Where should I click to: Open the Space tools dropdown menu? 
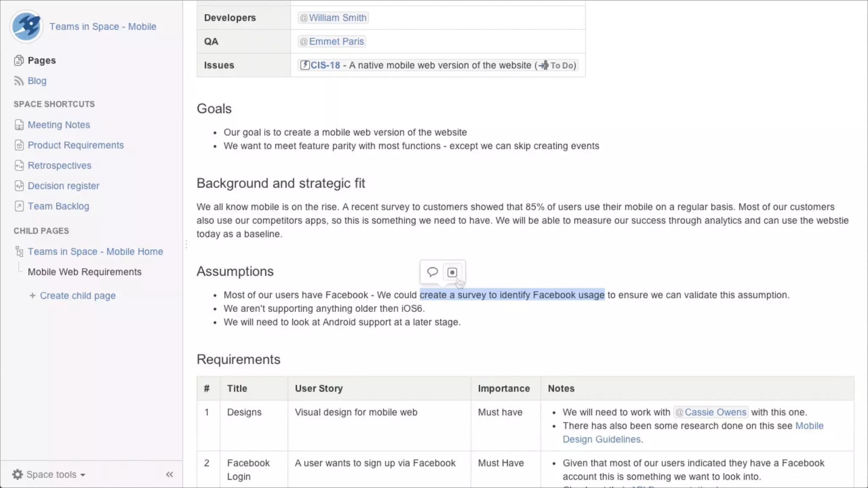click(49, 474)
